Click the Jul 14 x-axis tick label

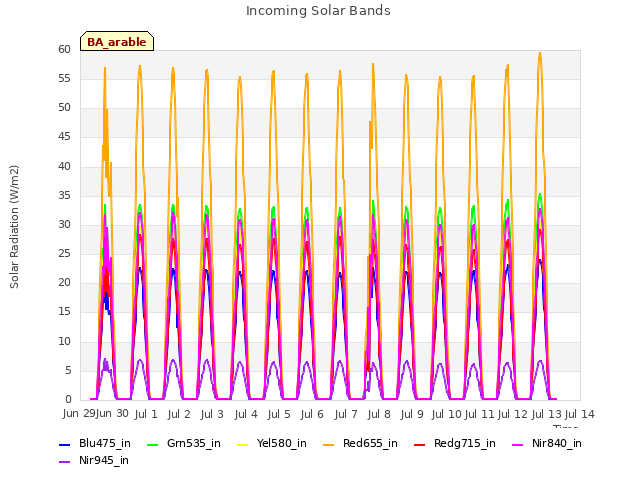coord(579,414)
